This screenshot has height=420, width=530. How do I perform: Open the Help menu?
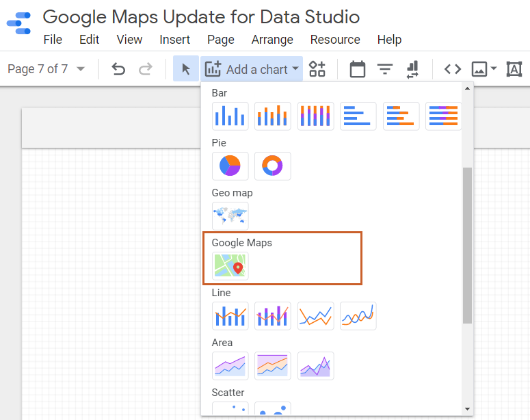coord(389,40)
